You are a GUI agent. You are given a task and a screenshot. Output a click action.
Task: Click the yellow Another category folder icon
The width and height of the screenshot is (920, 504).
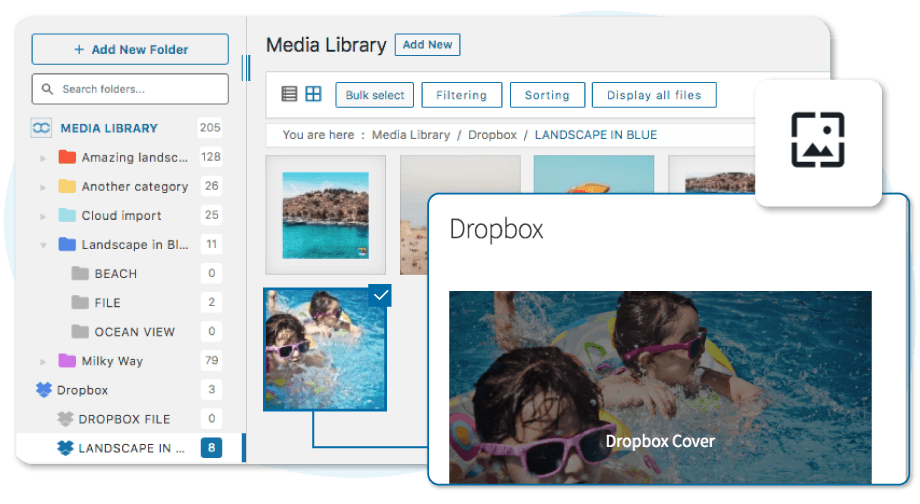[x=67, y=186]
